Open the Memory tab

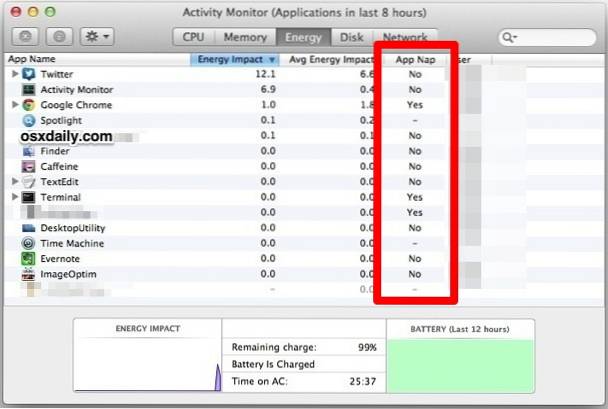point(244,37)
